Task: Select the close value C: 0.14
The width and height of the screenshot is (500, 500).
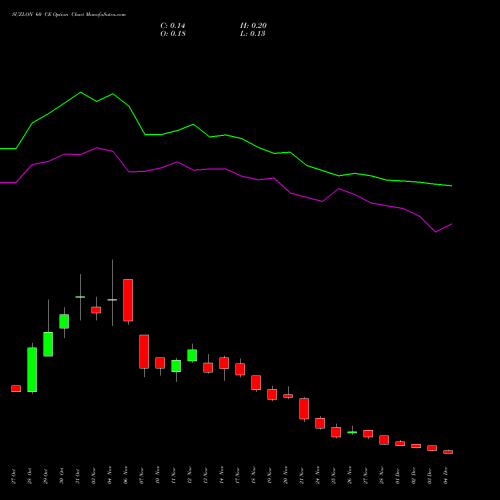Action: pyautogui.click(x=173, y=26)
